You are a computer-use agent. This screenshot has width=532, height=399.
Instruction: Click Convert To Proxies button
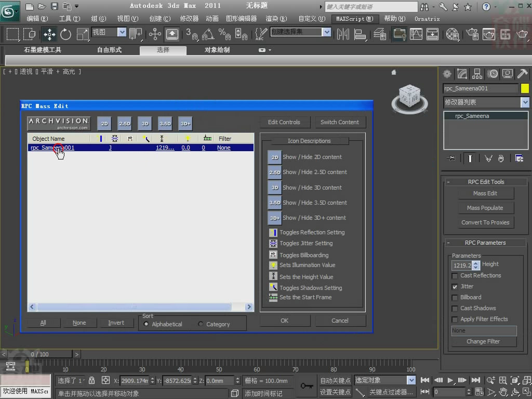click(x=485, y=222)
